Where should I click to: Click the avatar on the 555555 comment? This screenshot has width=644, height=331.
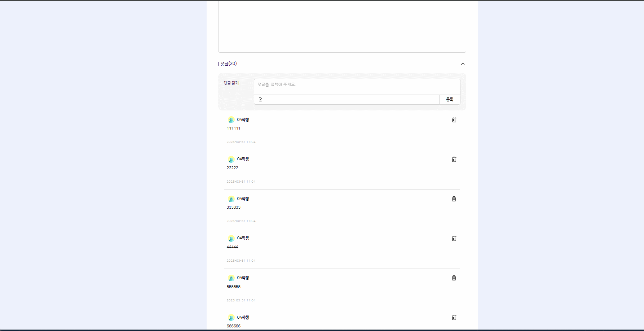tap(231, 278)
